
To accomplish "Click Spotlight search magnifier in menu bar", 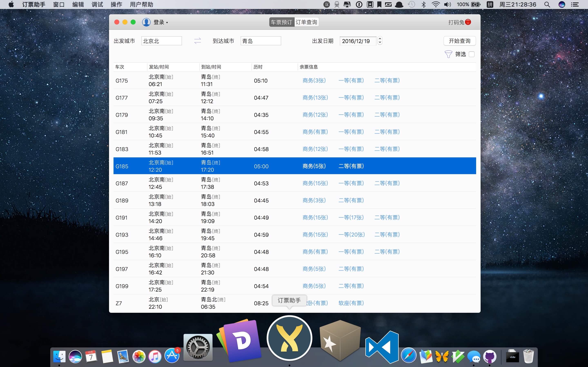I will click(x=547, y=4).
